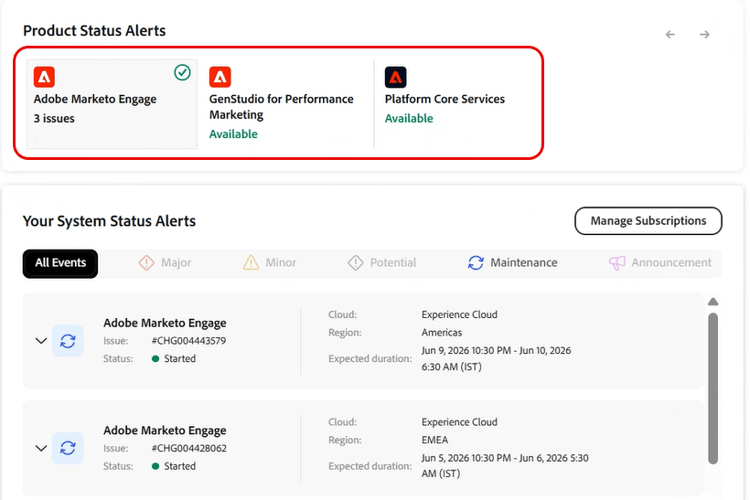The height and width of the screenshot is (500, 750).
Task: Click the 'EMEA' region value
Action: [x=435, y=440]
